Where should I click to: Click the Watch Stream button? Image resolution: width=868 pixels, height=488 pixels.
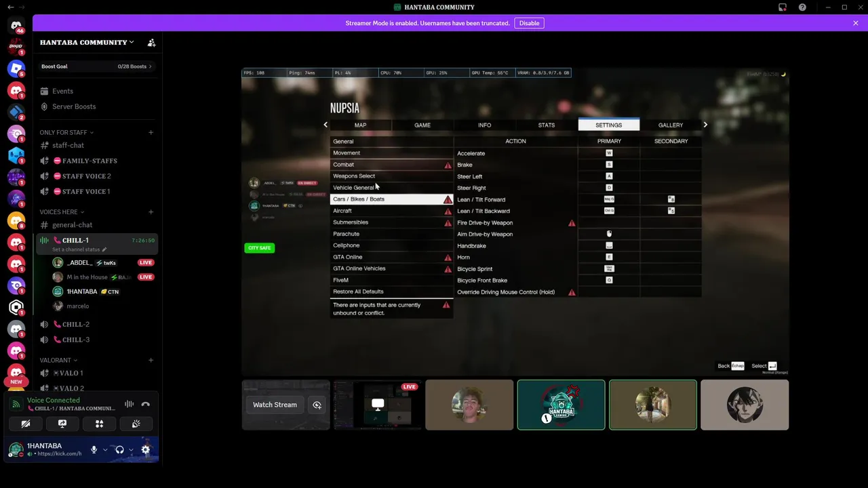[275, 405]
